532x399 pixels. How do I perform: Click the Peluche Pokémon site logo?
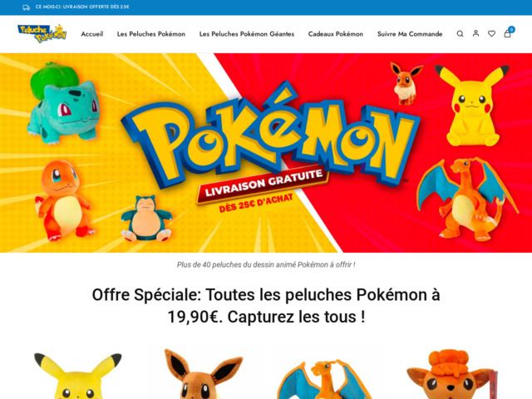click(42, 33)
